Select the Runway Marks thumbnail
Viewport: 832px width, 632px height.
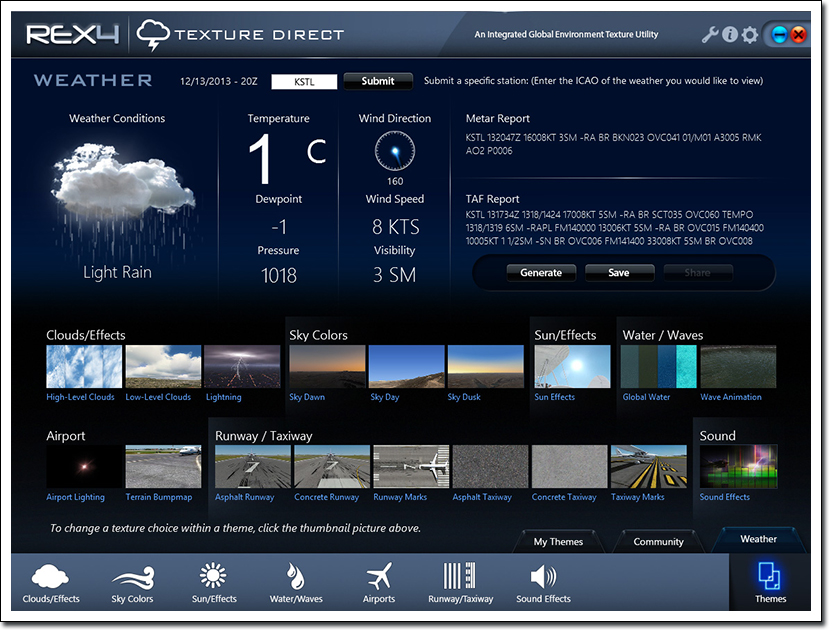pos(411,466)
